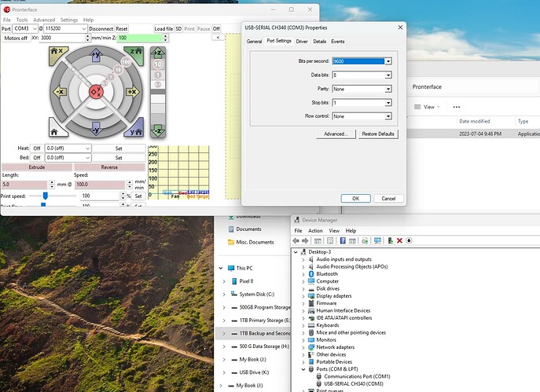Open the Bits per second dropdown
Image resolution: width=540 pixels, height=392 pixels.
pyautogui.click(x=388, y=61)
